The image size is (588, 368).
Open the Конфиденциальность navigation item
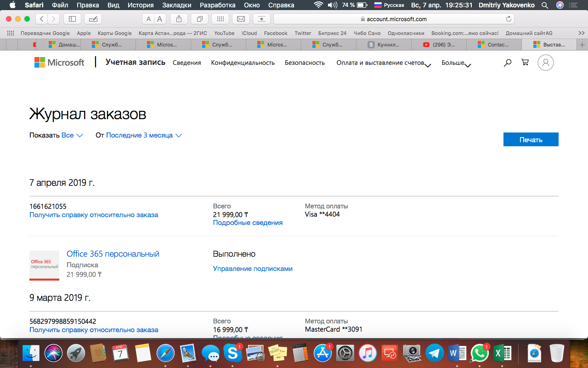243,63
